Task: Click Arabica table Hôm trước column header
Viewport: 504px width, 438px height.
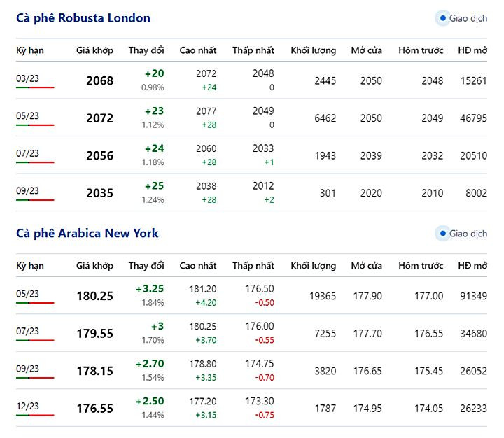Action: (x=421, y=266)
